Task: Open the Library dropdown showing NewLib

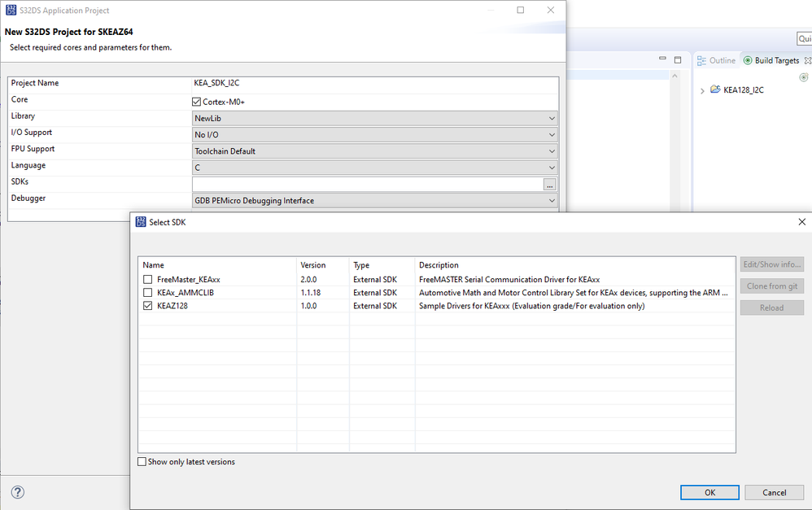Action: (x=374, y=119)
